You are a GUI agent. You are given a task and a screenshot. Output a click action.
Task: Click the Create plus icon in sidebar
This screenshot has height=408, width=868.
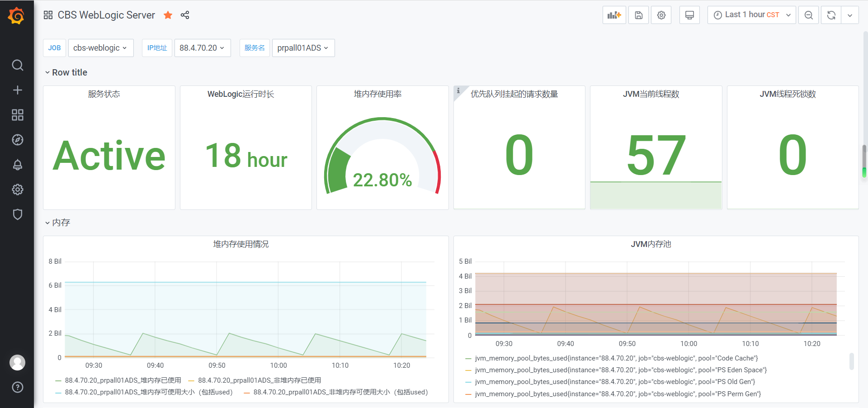click(17, 90)
